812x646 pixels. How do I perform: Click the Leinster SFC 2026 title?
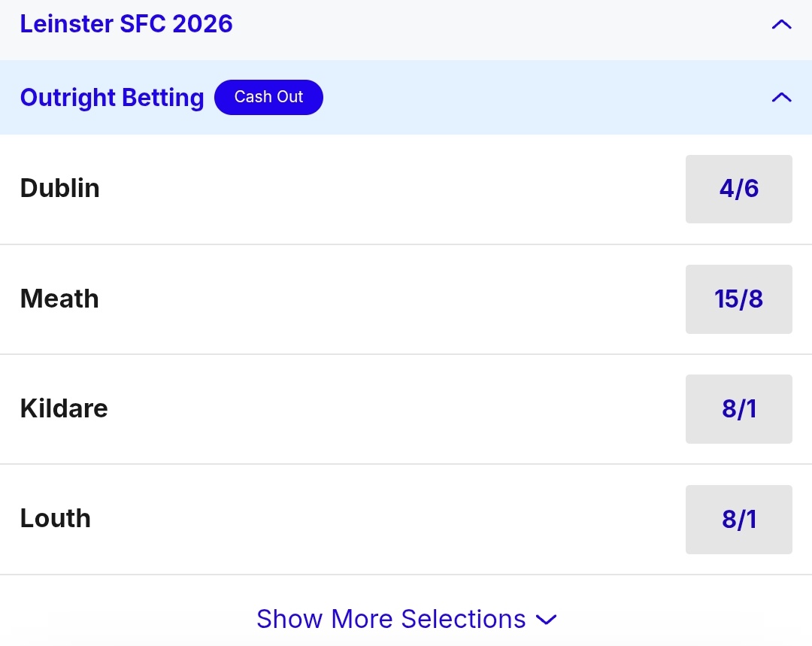tap(126, 24)
